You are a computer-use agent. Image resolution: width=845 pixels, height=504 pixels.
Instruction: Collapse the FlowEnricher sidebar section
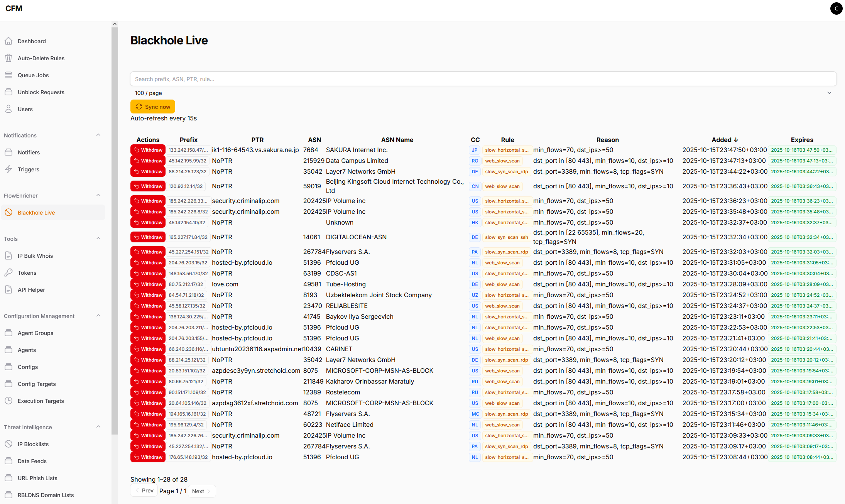98,196
